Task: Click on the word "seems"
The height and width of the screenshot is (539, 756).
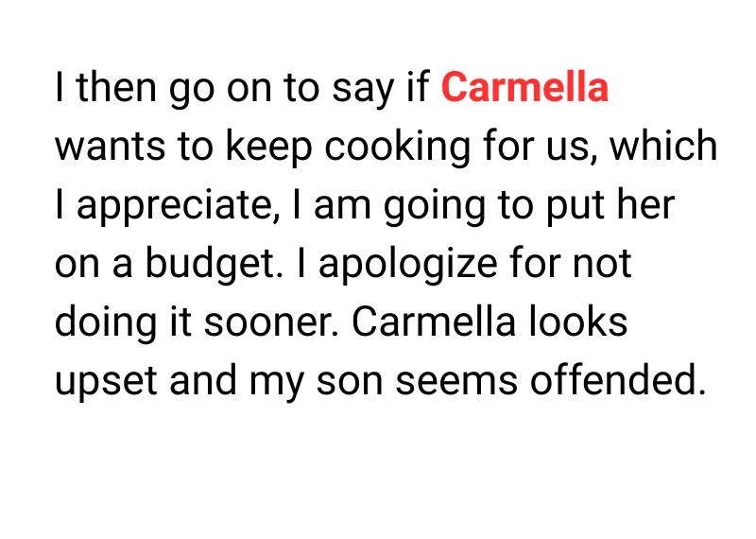Action: (x=457, y=380)
